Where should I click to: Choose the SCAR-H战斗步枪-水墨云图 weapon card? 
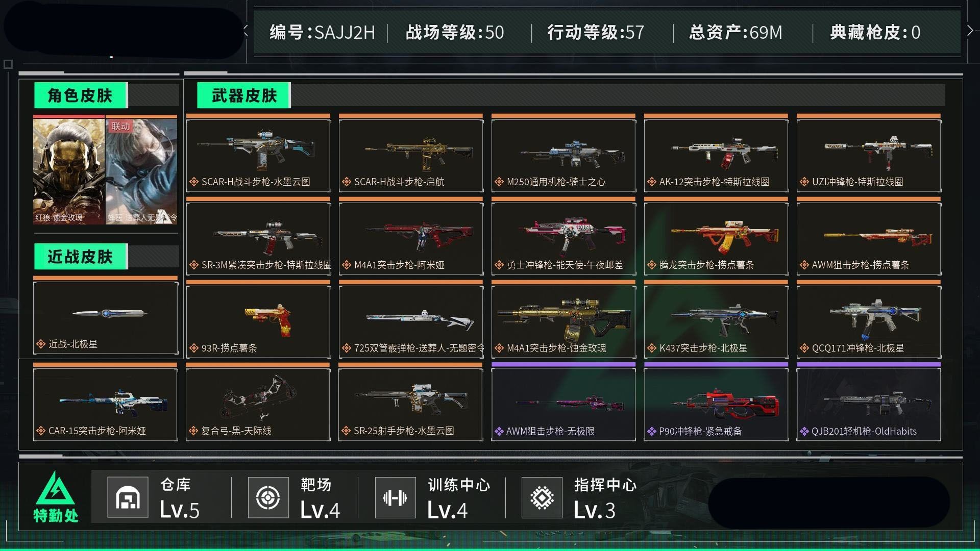coord(258,156)
